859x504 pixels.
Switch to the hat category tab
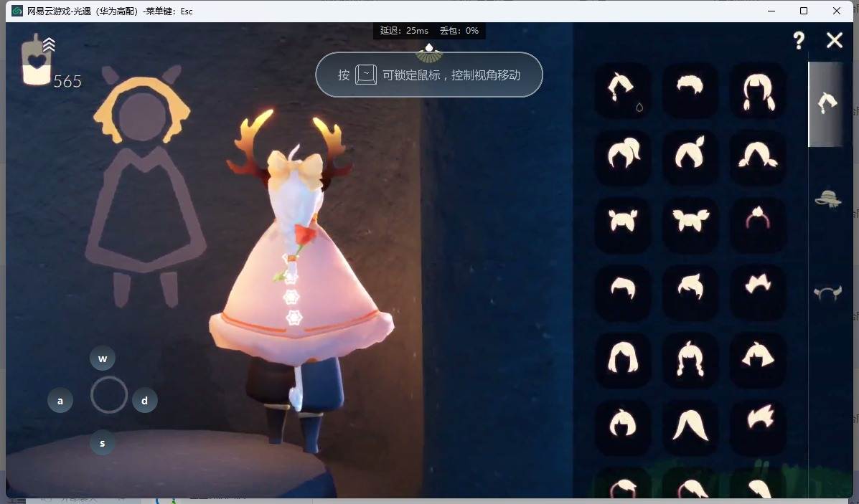827,199
